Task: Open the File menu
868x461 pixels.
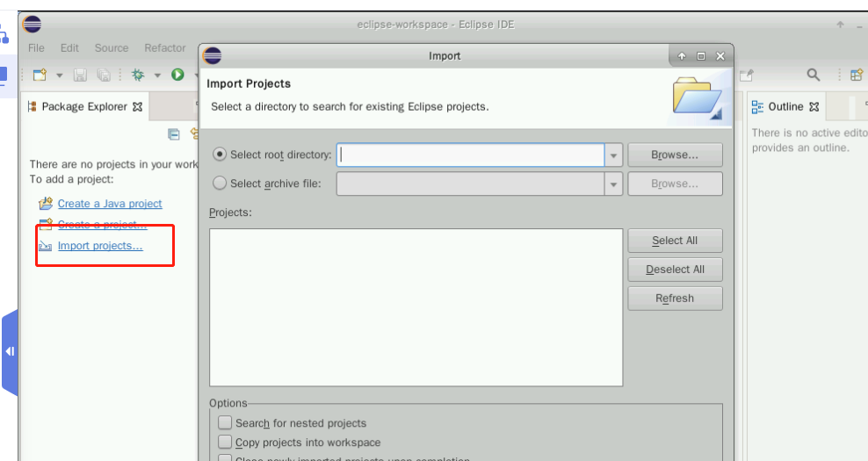Action: (x=36, y=48)
